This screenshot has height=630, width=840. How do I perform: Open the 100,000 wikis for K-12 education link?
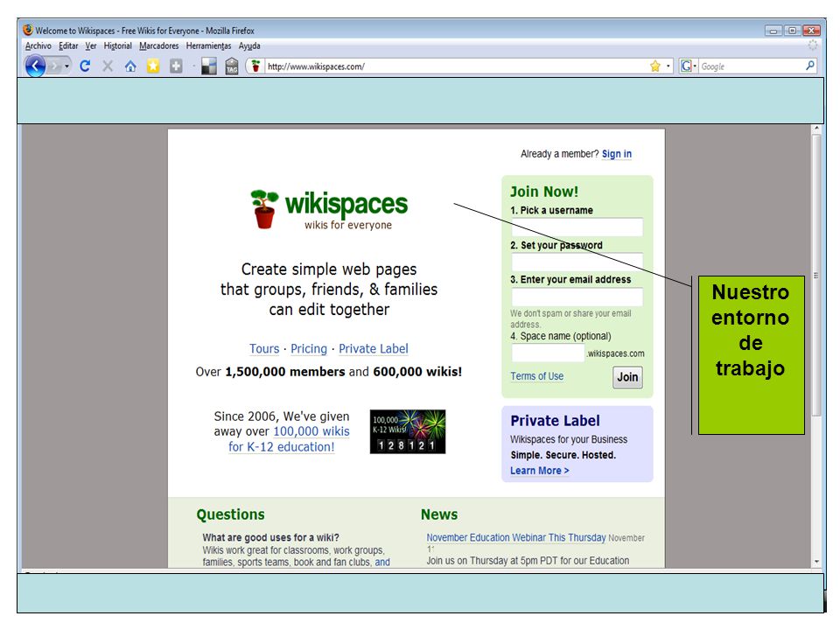pyautogui.click(x=290, y=438)
